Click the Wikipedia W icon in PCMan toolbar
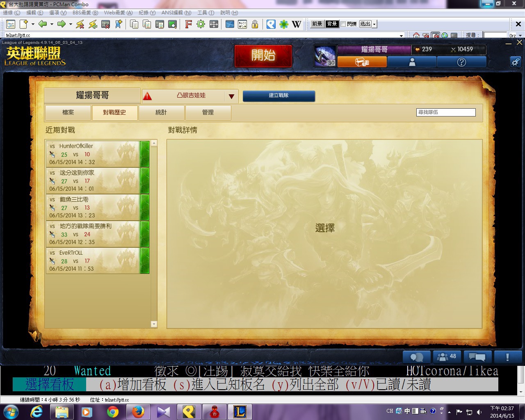 click(296, 24)
